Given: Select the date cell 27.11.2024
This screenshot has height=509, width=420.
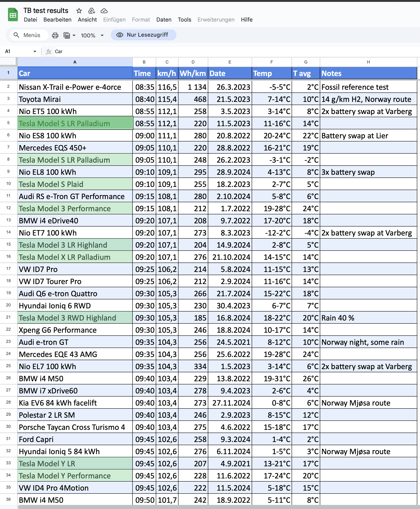Looking at the screenshot, I should tap(230, 403).
